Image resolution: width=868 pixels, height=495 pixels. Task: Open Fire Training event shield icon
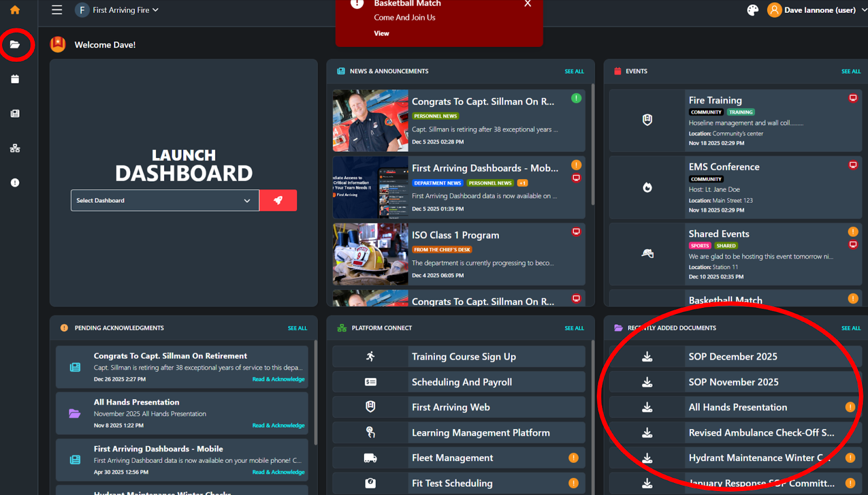click(x=647, y=120)
